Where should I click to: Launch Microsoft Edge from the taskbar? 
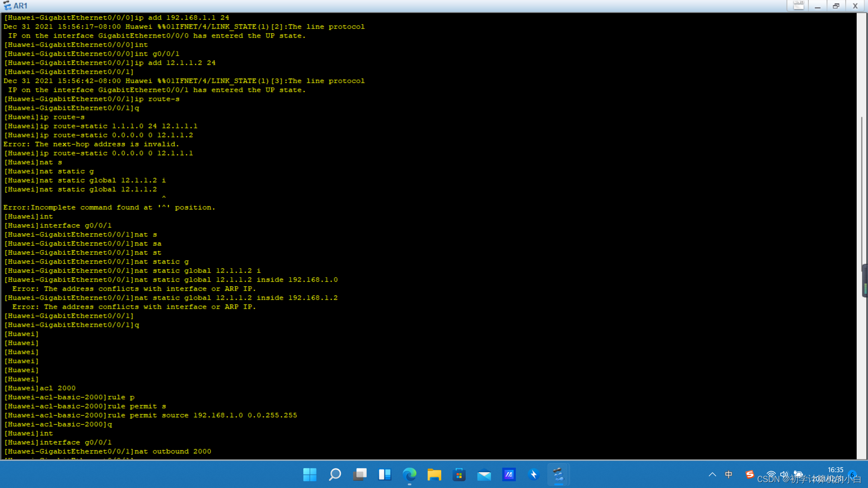pyautogui.click(x=410, y=475)
